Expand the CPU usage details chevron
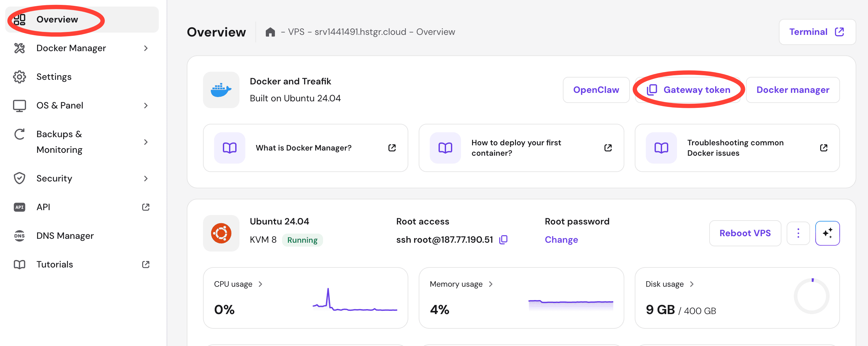Screen dimensions: 868x346 (x=261, y=284)
